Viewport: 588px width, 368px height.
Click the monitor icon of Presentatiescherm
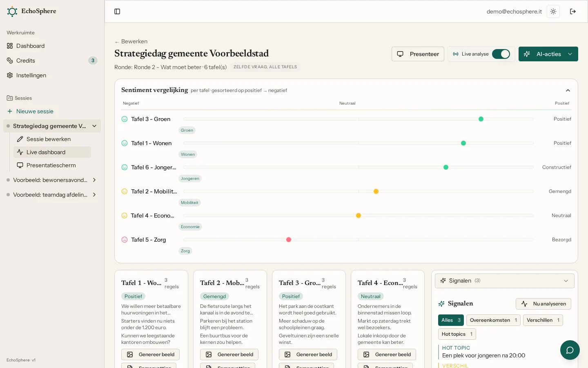20,165
